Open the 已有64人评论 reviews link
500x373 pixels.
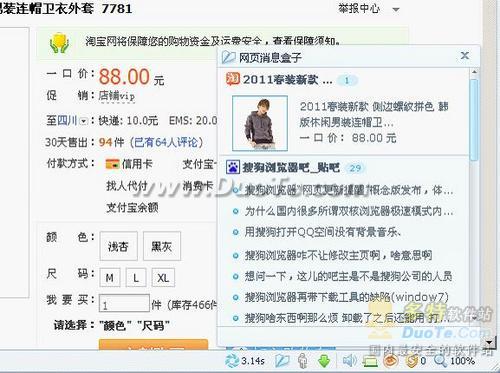click(x=166, y=142)
